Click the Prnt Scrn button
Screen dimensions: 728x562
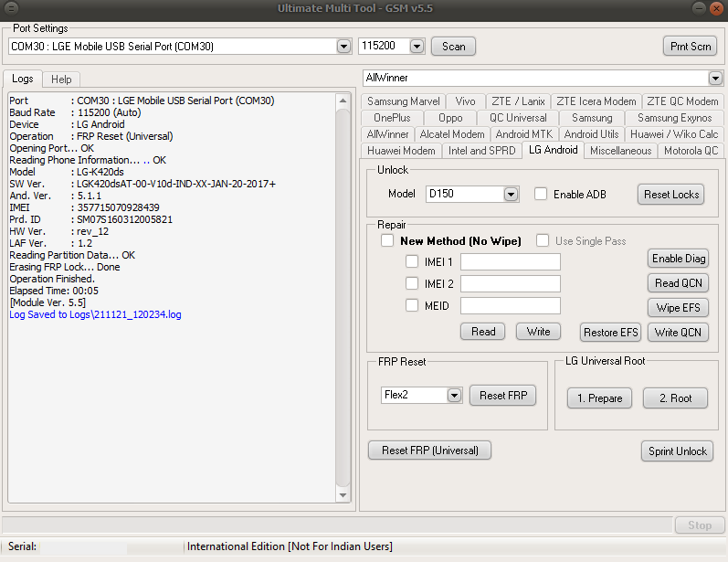coord(691,47)
